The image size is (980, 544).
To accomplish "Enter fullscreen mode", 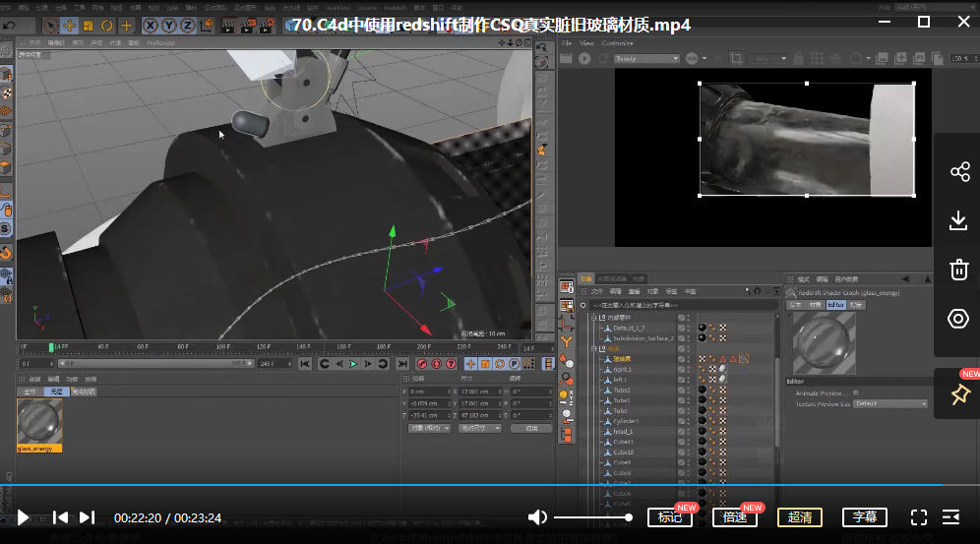I will (919, 517).
